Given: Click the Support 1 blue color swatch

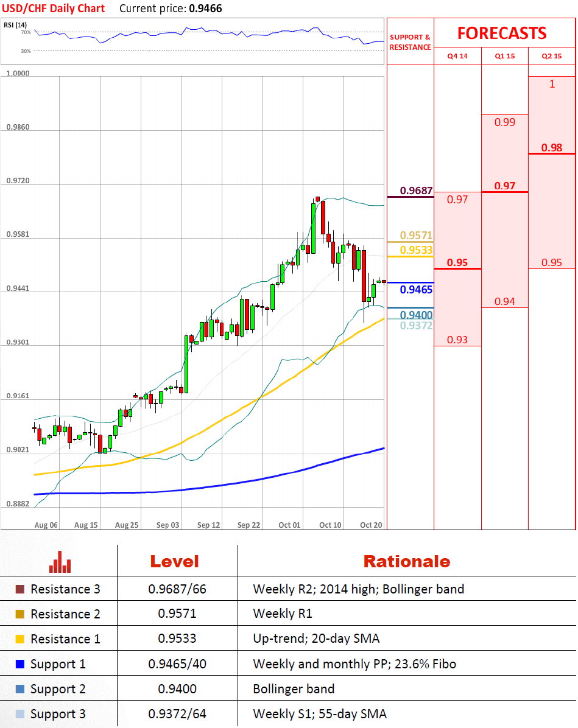Looking at the screenshot, I should (20, 664).
